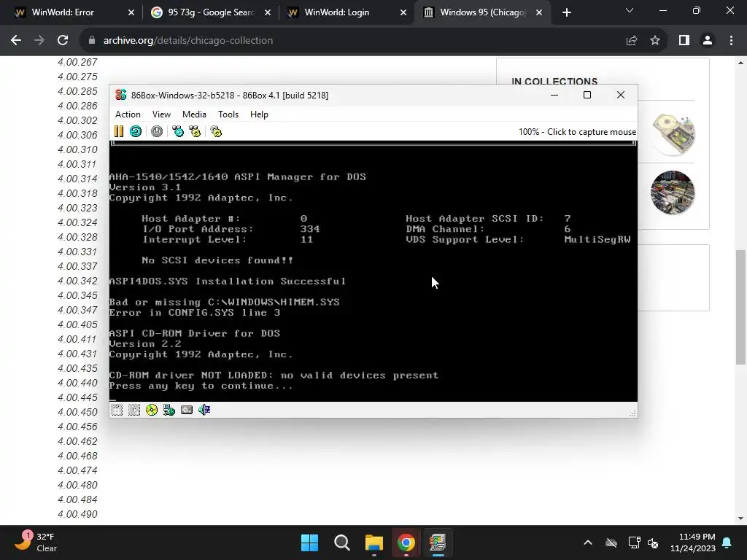Click first floppy drive status icon
This screenshot has height=560, width=747.
[117, 410]
